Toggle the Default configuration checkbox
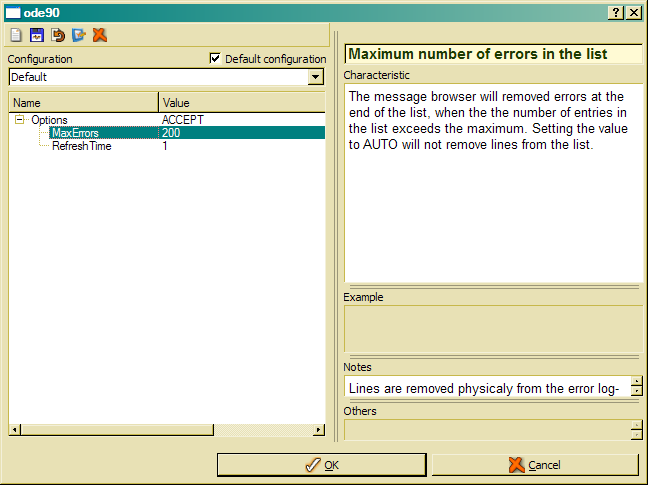This screenshot has width=648, height=485. (x=215, y=59)
